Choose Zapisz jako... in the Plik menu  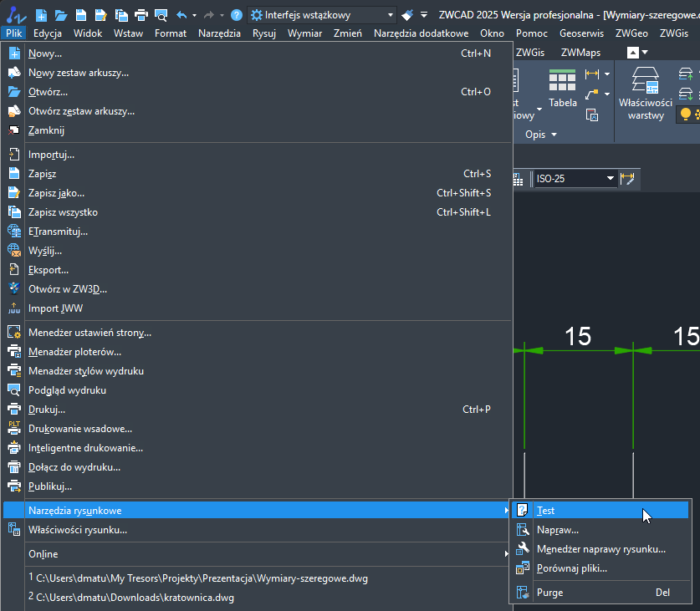coord(56,193)
